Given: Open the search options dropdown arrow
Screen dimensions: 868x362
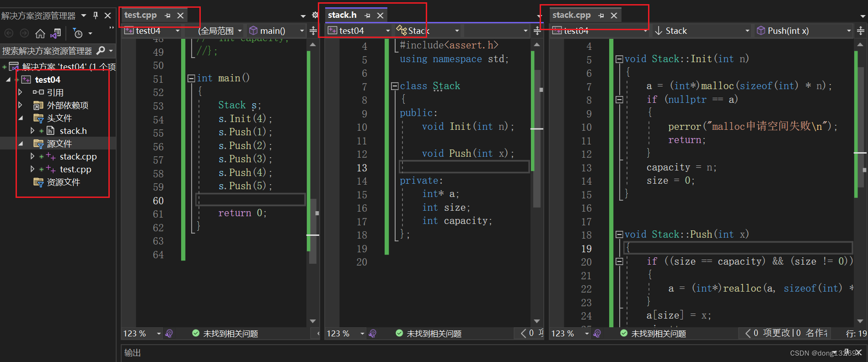Looking at the screenshot, I should 111,50.
